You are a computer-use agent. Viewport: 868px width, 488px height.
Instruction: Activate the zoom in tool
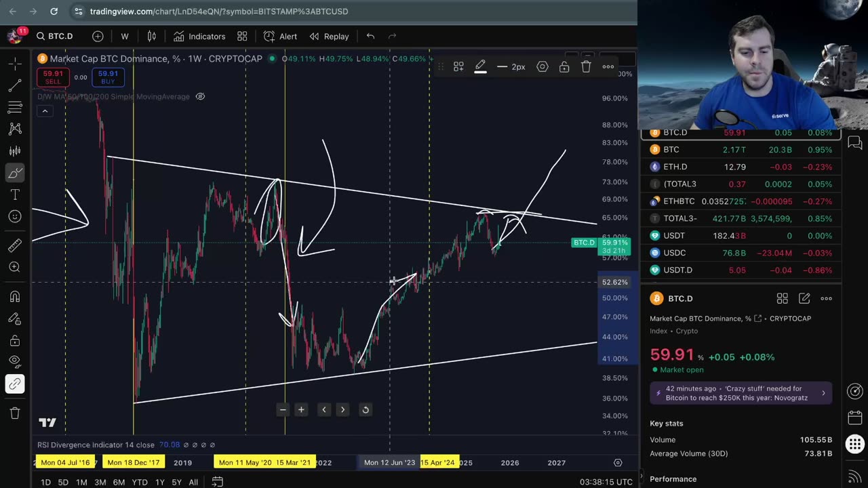[x=15, y=267]
